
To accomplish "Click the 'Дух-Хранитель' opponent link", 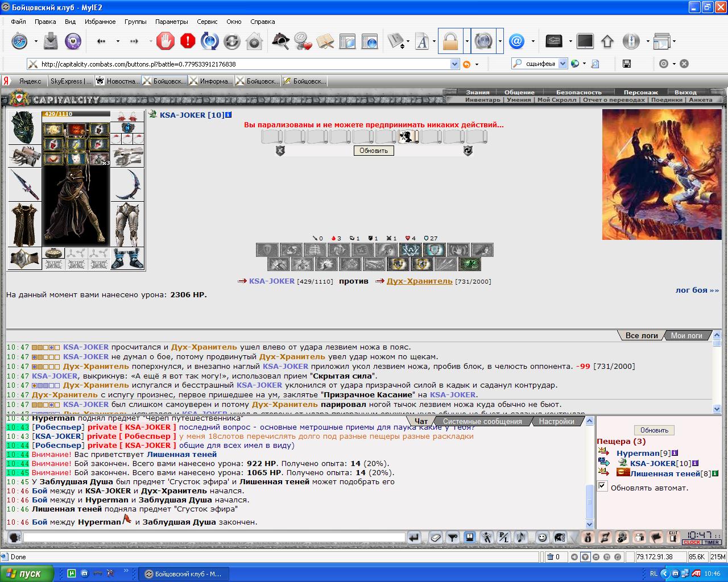I will pos(420,281).
